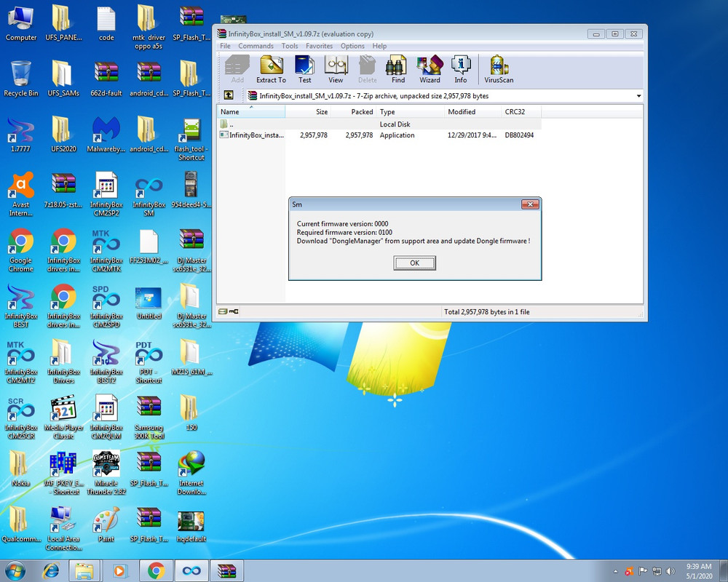Image resolution: width=728 pixels, height=582 pixels.
Task: Select the flash_tool Shortcut desktop icon
Action: pos(191,138)
